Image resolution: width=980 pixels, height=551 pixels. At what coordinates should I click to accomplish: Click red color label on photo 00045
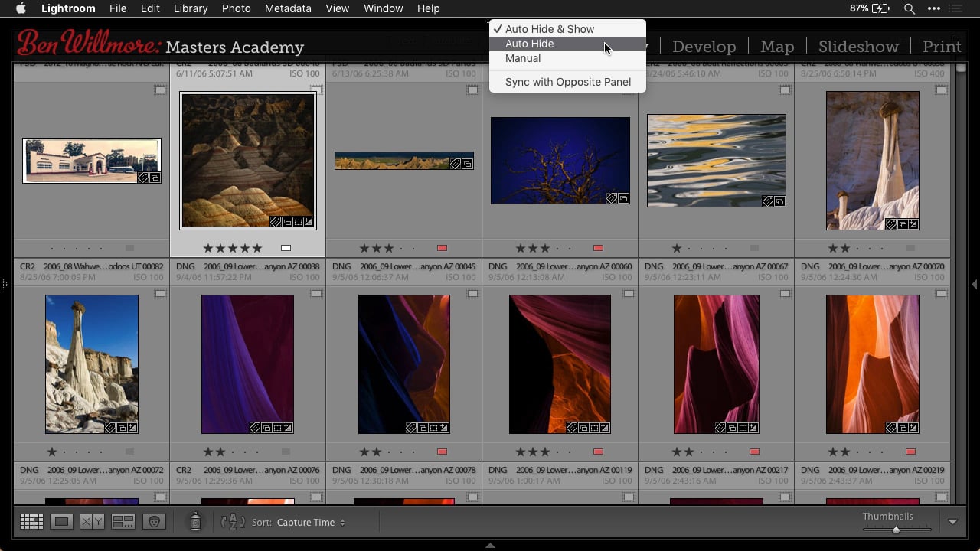(442, 452)
